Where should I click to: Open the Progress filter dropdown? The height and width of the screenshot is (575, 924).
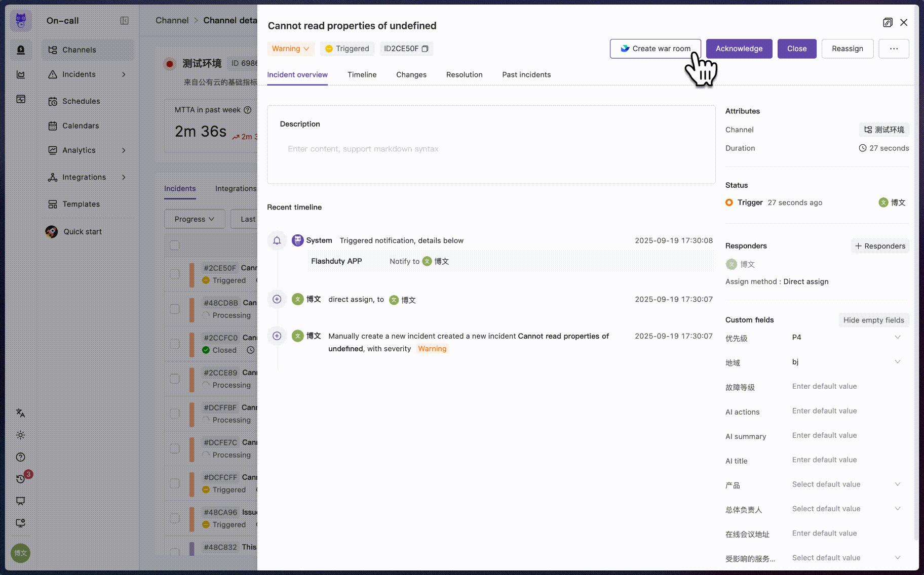[x=195, y=219]
